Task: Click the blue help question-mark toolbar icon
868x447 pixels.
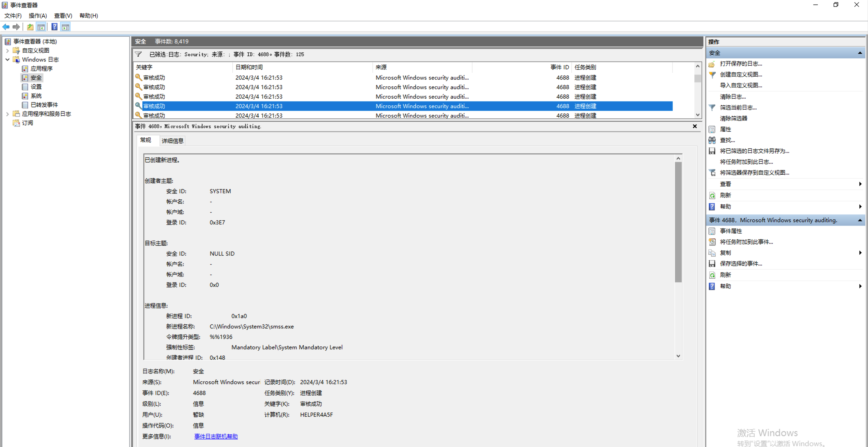Action: coord(54,27)
